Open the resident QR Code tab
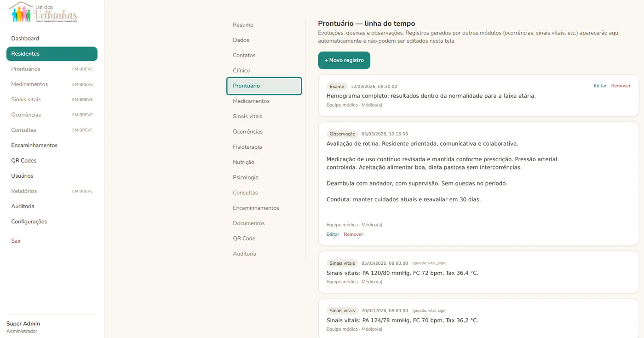 pos(264,238)
